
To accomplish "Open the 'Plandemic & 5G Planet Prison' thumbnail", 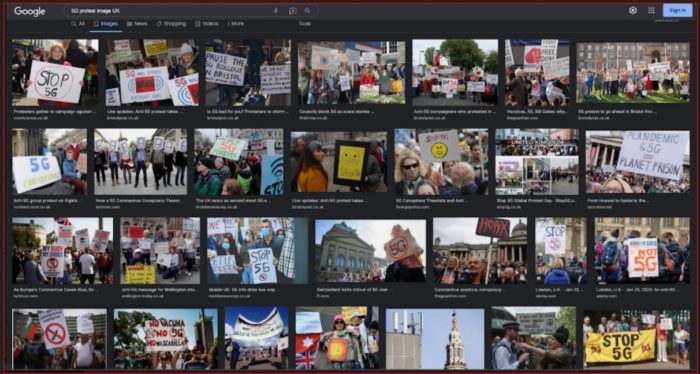I will point(638,162).
